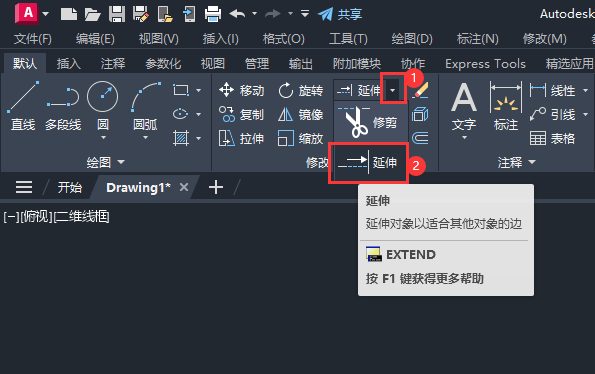Select the Dimension (标注) tool
This screenshot has height=374, width=595.
[x=506, y=106]
